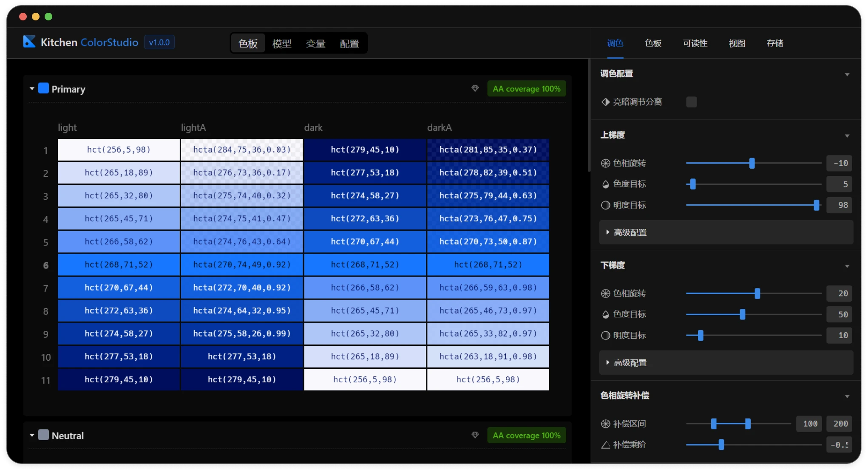Click the Kitchen ColorStudio logo icon
The width and height of the screenshot is (868, 472).
click(x=29, y=42)
